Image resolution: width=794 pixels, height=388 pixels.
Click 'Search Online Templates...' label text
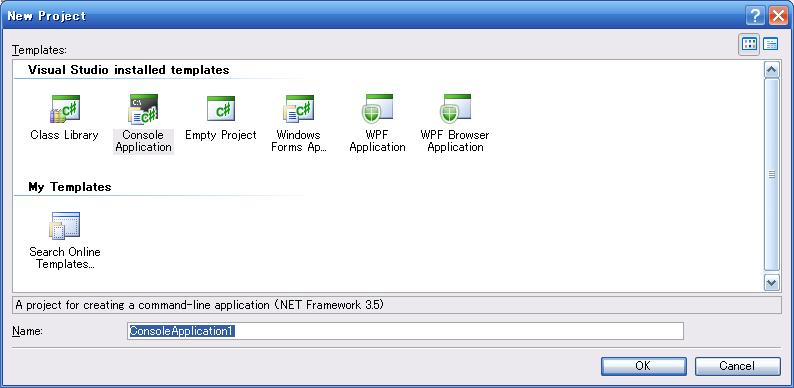(65, 258)
